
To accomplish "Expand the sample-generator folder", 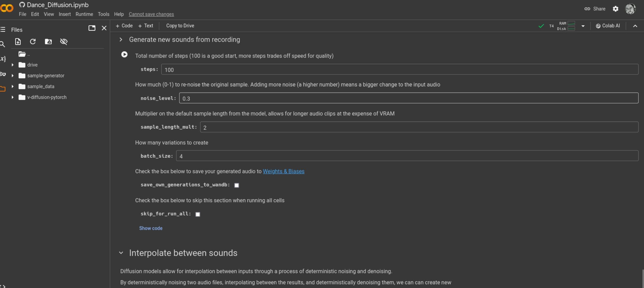I will tap(13, 75).
